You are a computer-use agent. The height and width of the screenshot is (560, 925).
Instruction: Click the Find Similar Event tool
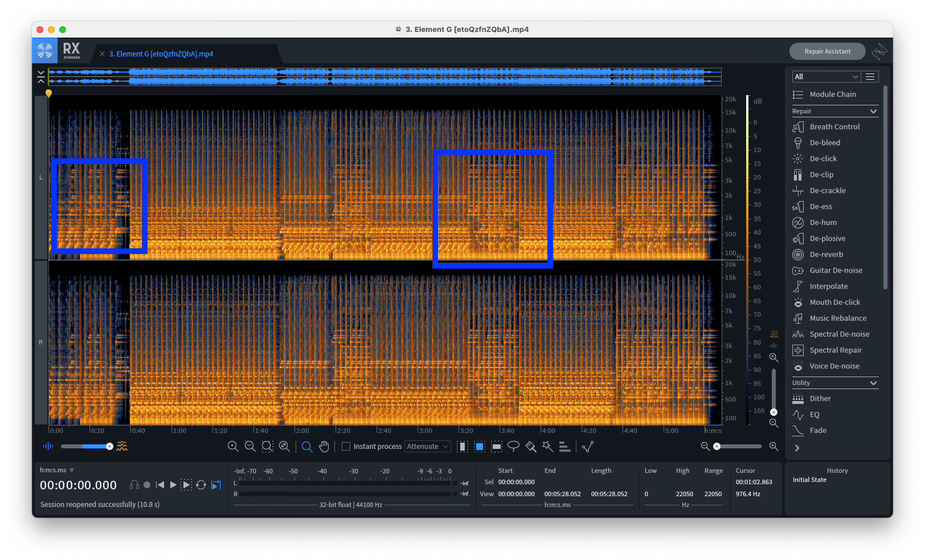click(x=588, y=447)
